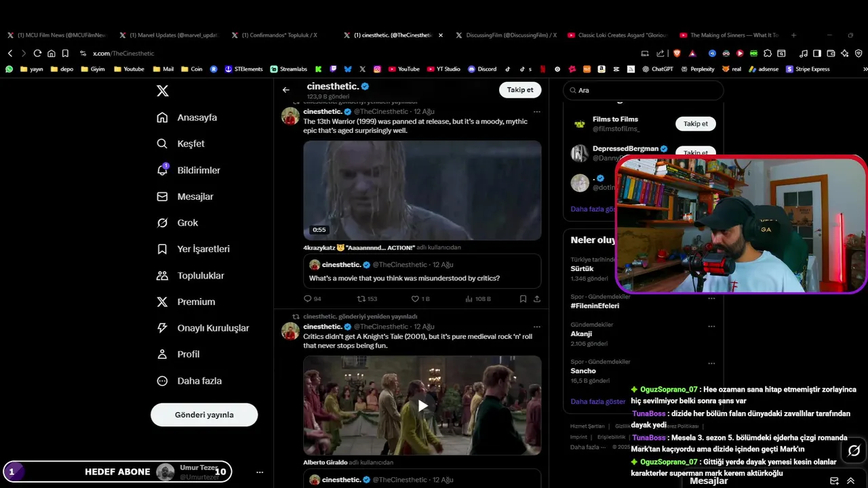This screenshot has width=868, height=488.
Task: Open the Giyim bookmark folder
Action: (x=94, y=69)
